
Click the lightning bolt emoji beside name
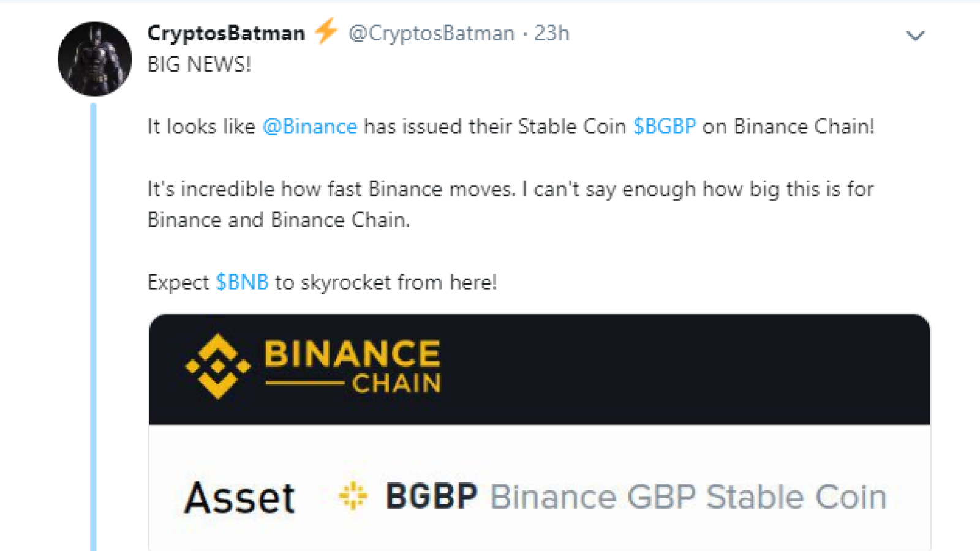coord(326,31)
